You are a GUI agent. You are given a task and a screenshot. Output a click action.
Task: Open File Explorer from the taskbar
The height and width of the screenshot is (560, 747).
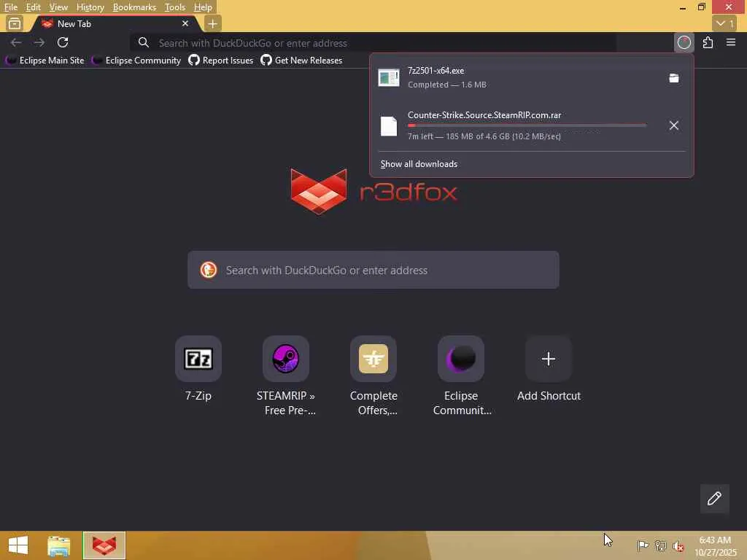tap(58, 545)
